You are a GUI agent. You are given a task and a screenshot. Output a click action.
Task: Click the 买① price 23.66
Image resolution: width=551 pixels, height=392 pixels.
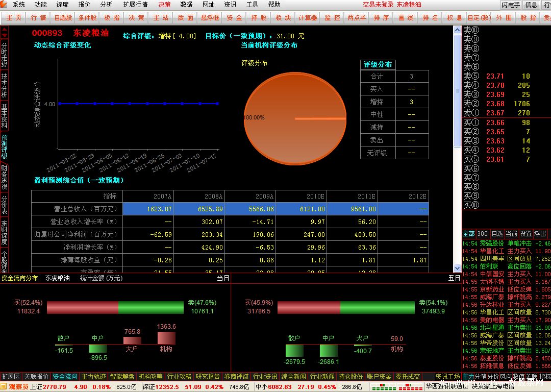point(495,122)
